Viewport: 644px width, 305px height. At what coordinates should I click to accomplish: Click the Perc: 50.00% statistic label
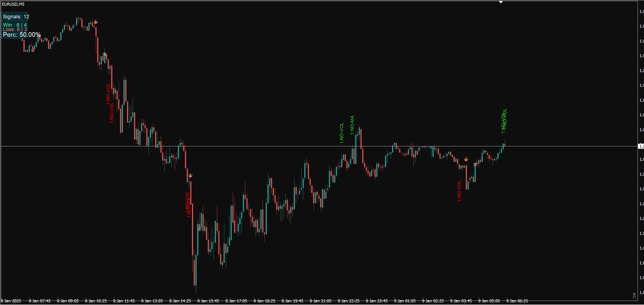(x=22, y=35)
